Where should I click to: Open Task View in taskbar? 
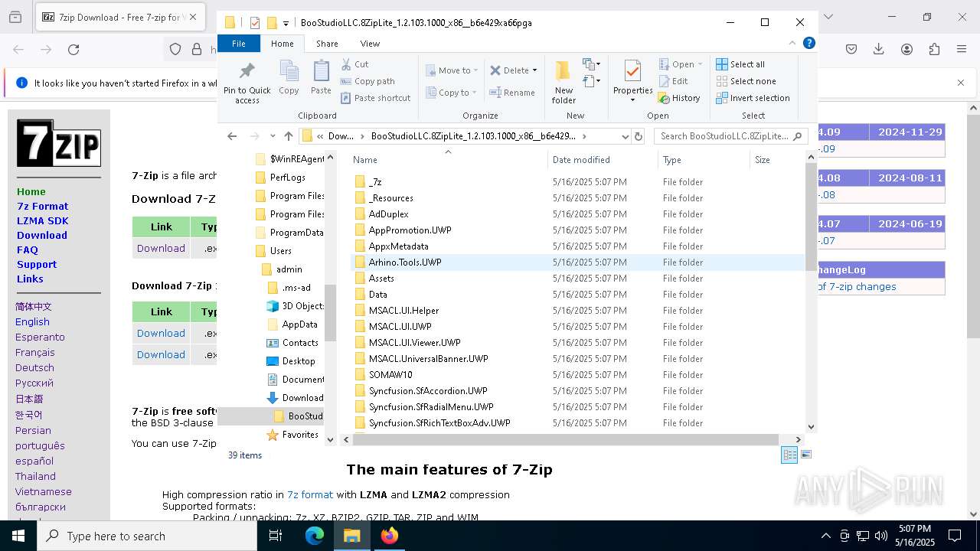coord(276,536)
